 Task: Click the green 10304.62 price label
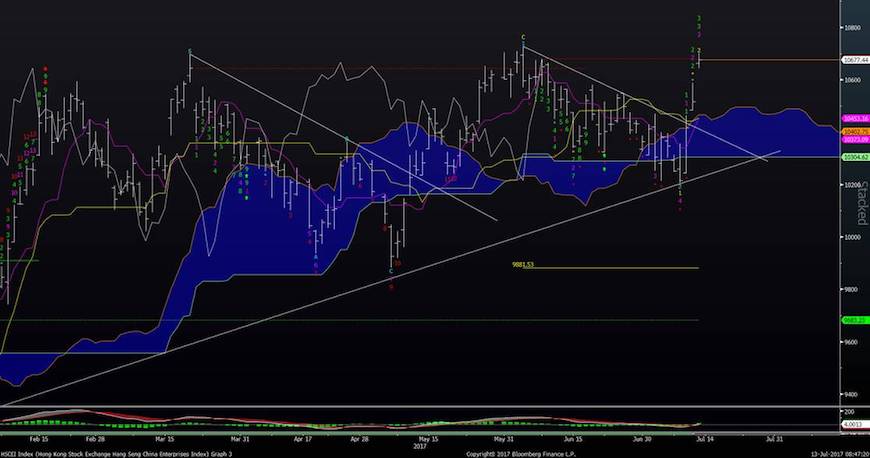pos(853,157)
